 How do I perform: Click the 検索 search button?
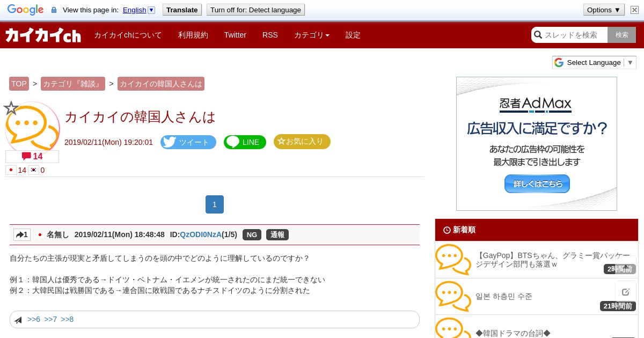click(622, 35)
